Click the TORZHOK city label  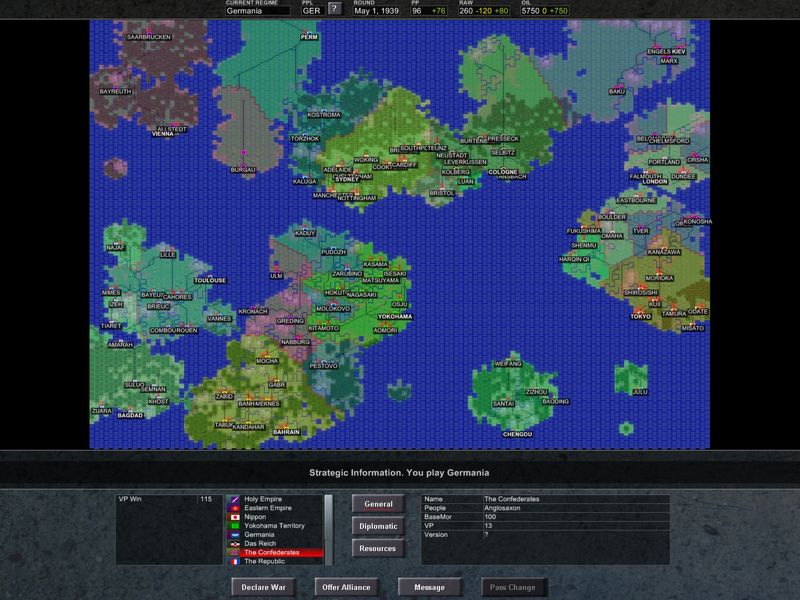tap(305, 139)
